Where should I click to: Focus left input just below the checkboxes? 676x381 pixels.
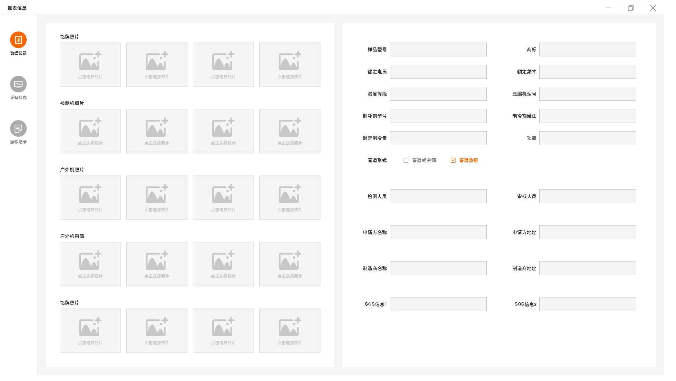438,196
